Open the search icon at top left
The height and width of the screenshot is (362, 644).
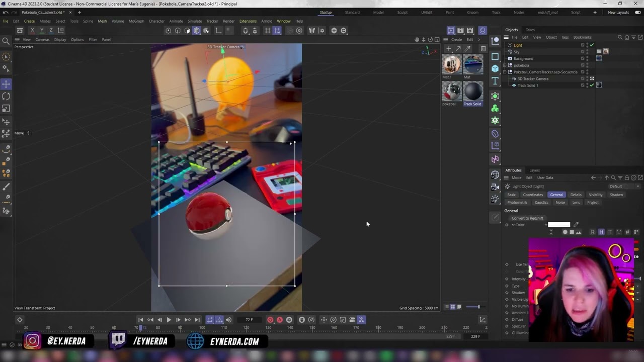[x=6, y=41]
